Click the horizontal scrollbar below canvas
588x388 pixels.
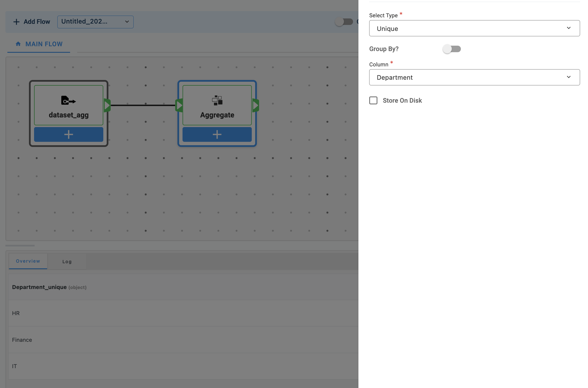coord(20,246)
